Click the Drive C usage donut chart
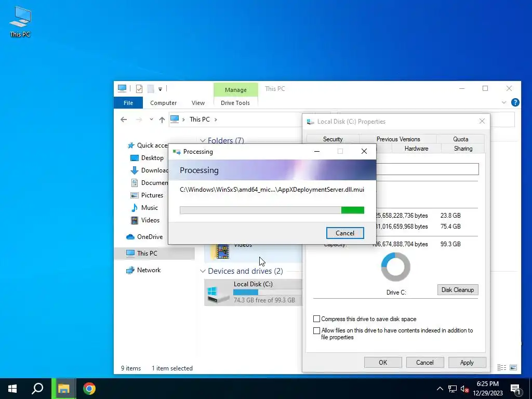 coord(395,267)
